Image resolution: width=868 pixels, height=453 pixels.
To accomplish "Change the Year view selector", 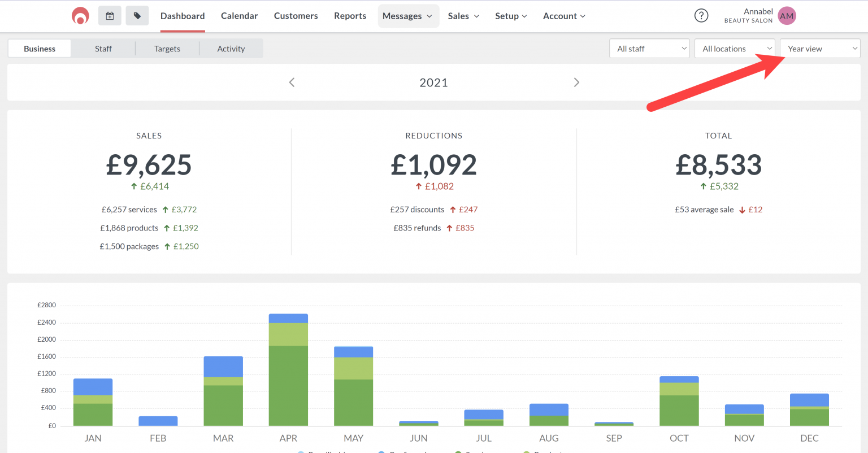I will point(819,48).
